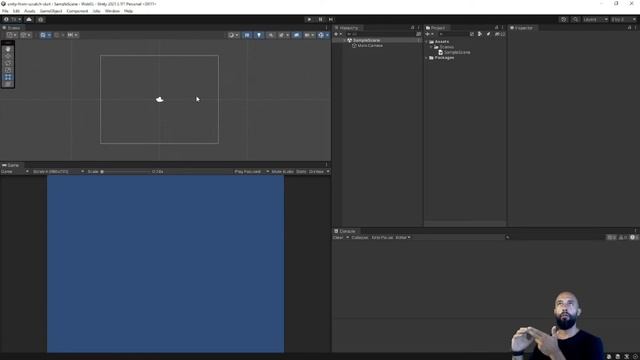Click the Play button

click(x=309, y=19)
